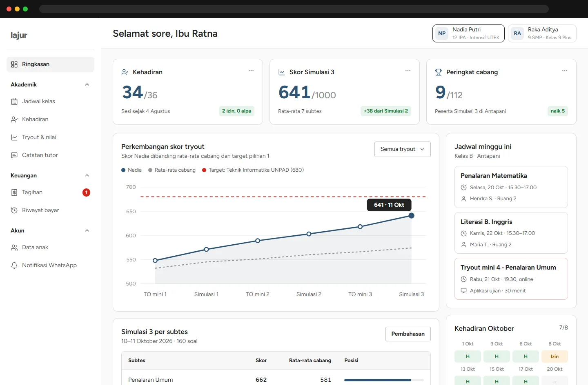The width and height of the screenshot is (588, 385).
Task: Click the Peringkat cabang trophy icon
Action: point(439,72)
